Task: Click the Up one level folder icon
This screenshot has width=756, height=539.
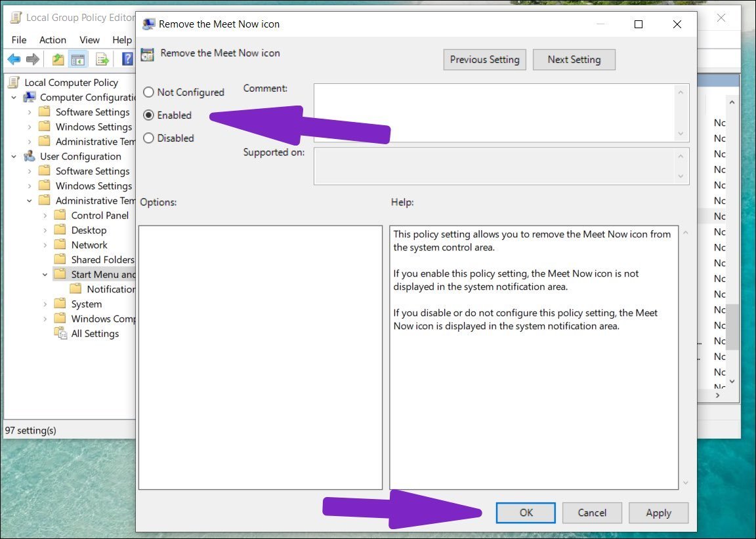Action: (58, 59)
